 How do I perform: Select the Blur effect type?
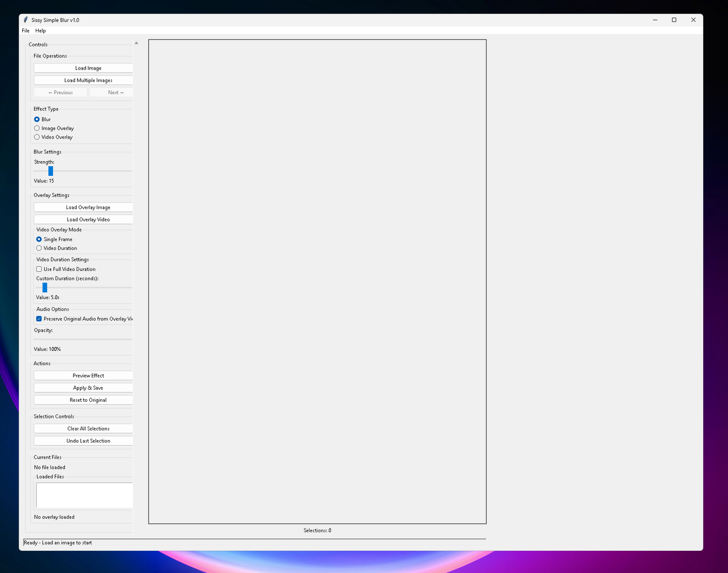tap(37, 119)
